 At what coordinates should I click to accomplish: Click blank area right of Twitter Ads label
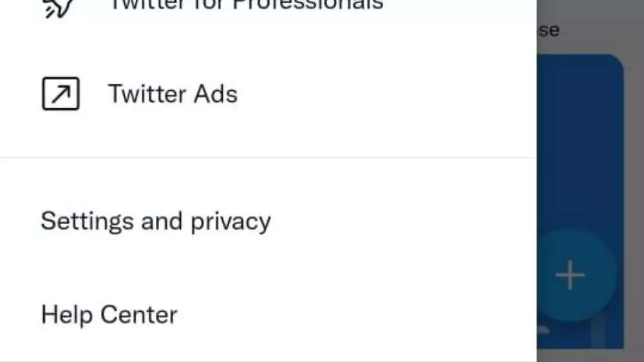point(386,94)
